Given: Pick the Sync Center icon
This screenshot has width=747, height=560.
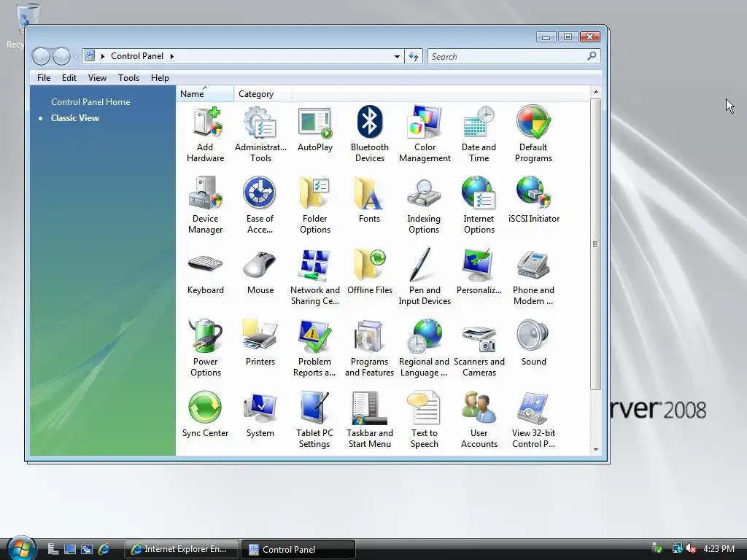Looking at the screenshot, I should coord(205,414).
